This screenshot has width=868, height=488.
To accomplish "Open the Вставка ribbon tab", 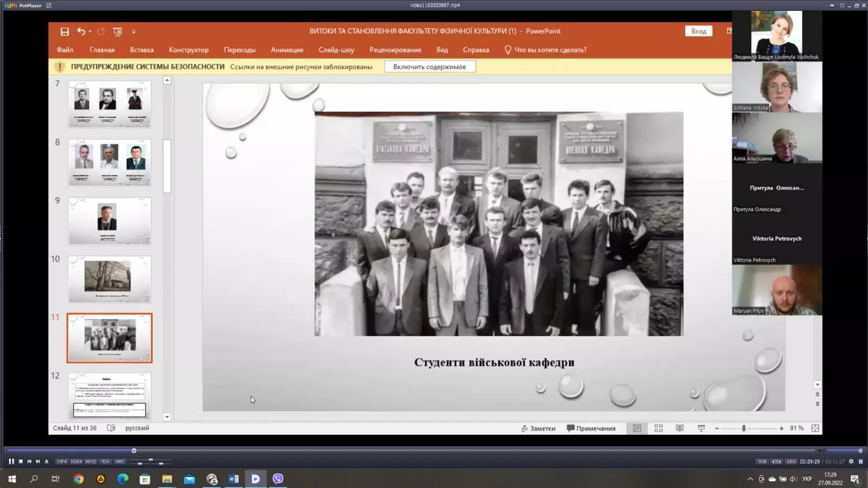I will click(x=142, y=50).
